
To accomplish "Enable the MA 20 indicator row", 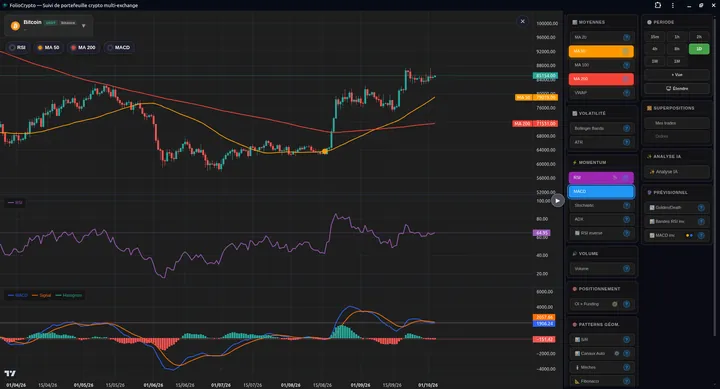I will click(601, 37).
